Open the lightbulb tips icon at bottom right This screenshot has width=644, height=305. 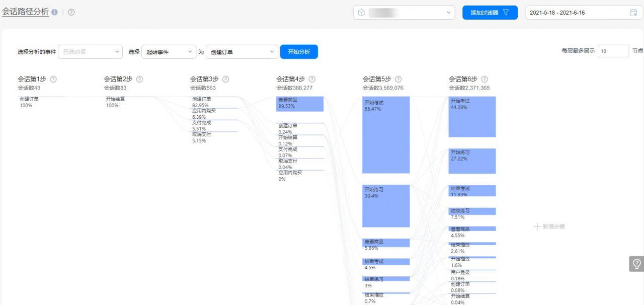(635, 264)
